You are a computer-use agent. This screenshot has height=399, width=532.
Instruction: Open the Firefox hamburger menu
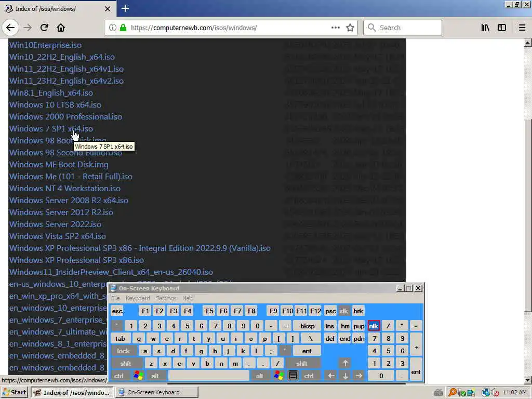(522, 28)
